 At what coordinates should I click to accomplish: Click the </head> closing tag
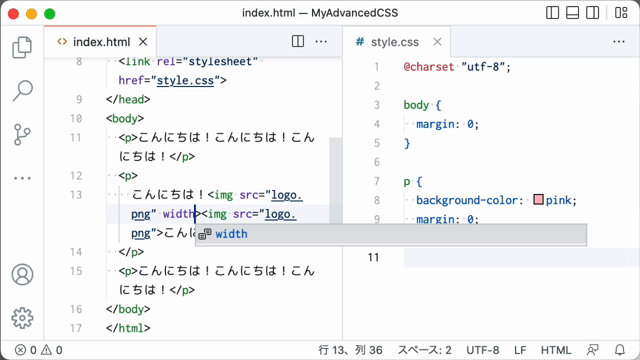pos(128,99)
